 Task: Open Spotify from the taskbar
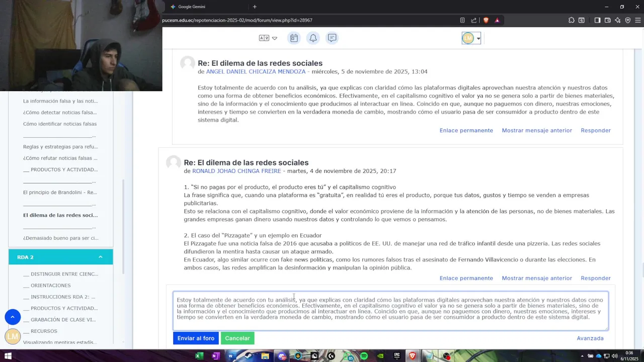pyautogui.click(x=364, y=356)
